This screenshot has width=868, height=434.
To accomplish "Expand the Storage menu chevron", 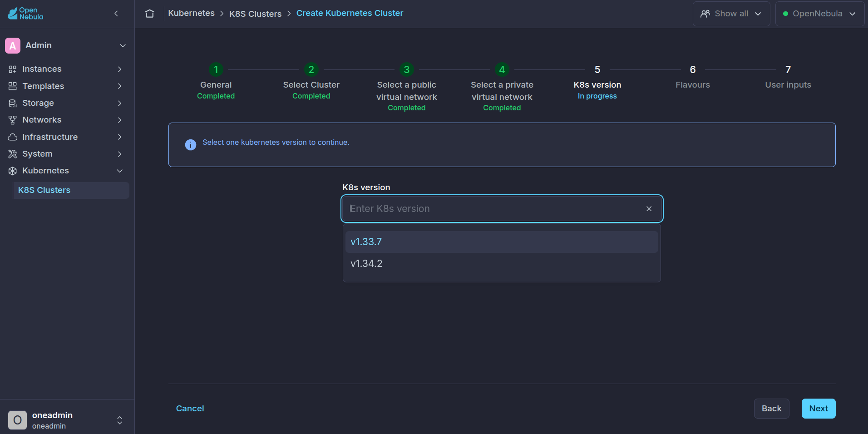I will click(119, 103).
